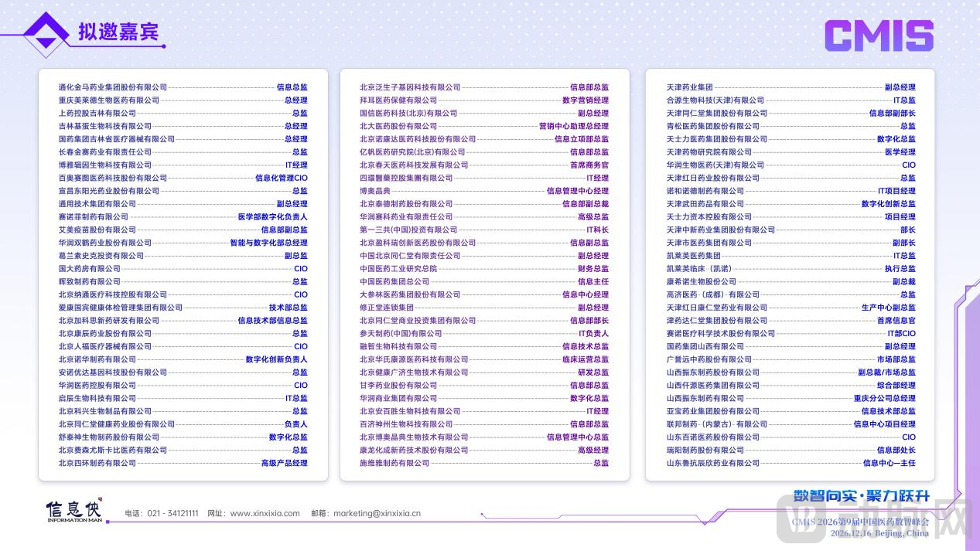Select 数字营销经理 for 拜耳医药保健
The height and width of the screenshot is (551, 980).
pos(586,100)
